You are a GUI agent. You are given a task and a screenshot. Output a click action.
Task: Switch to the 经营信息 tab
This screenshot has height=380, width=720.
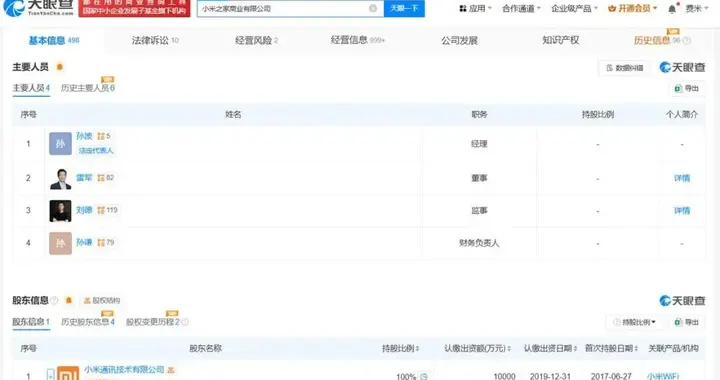point(358,40)
